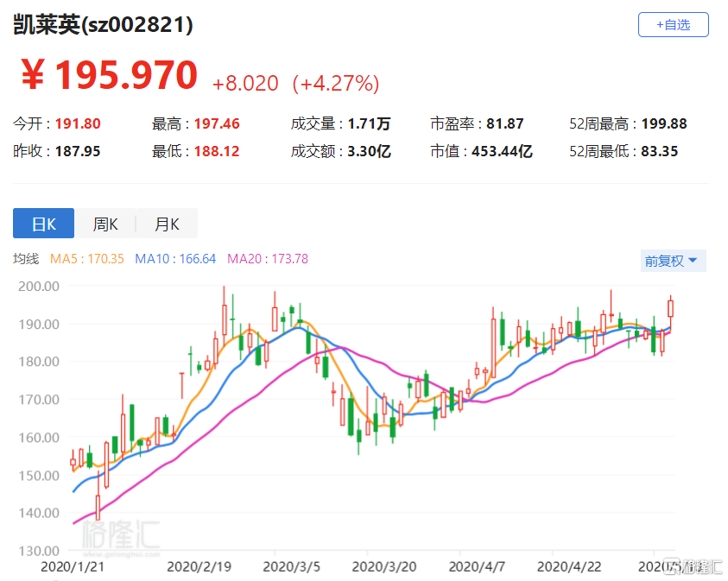
Task: Click the 180.00 y-axis price label
Action: (x=39, y=362)
